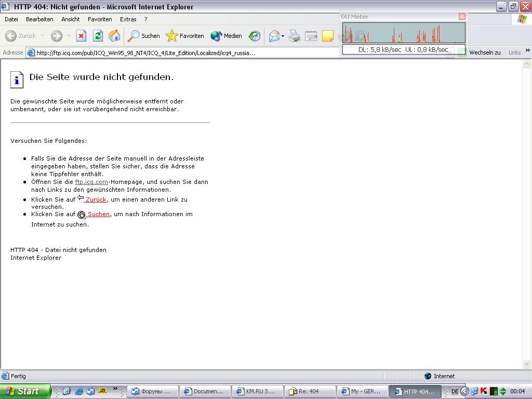Open the DE language indicator in tray
Viewport: 532px width, 399px height.
click(x=455, y=392)
